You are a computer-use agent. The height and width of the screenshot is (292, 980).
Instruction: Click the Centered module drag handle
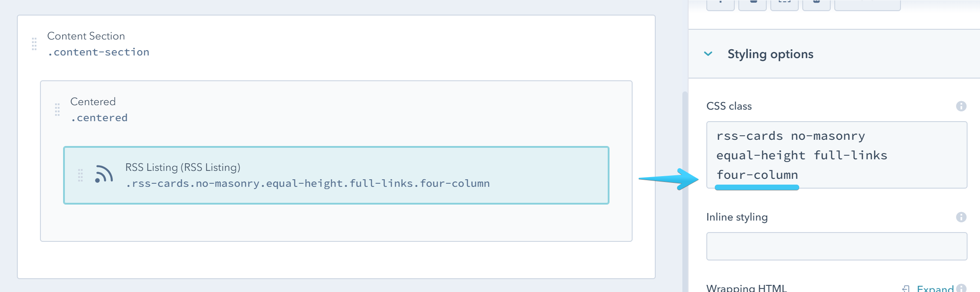click(x=58, y=109)
